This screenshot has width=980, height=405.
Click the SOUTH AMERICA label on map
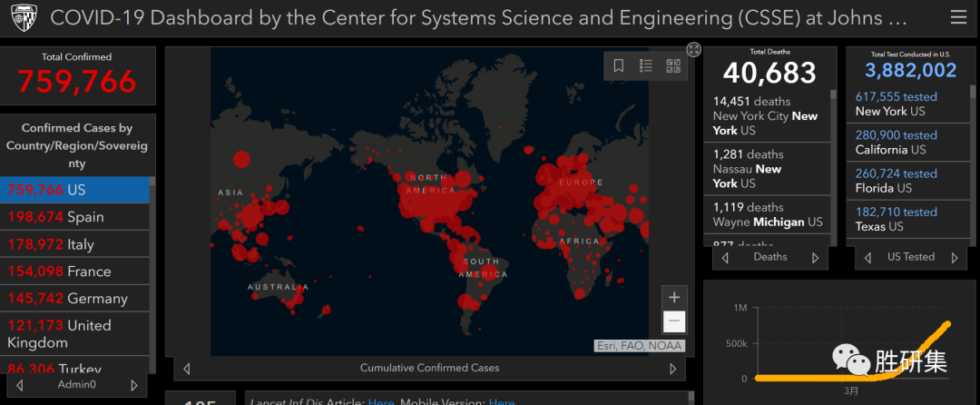pos(483,268)
